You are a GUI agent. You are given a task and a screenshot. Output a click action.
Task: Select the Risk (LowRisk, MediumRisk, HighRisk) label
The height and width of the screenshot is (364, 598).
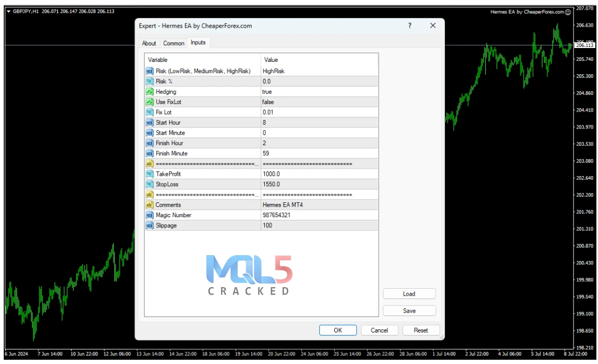pos(203,72)
